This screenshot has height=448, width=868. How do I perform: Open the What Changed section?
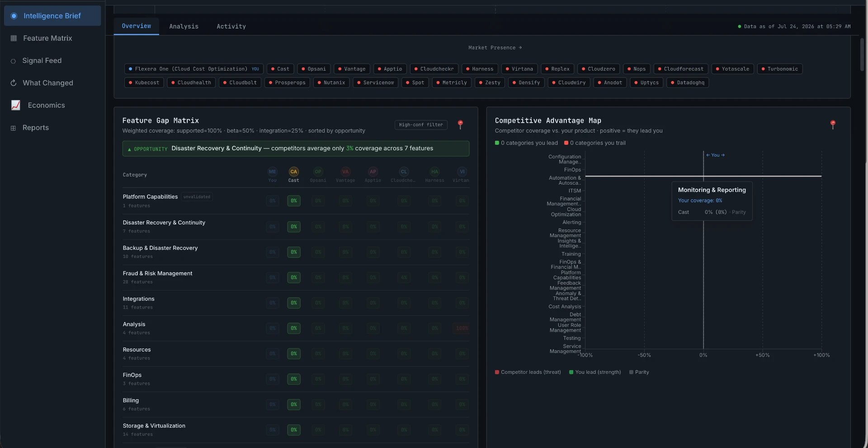(x=48, y=83)
